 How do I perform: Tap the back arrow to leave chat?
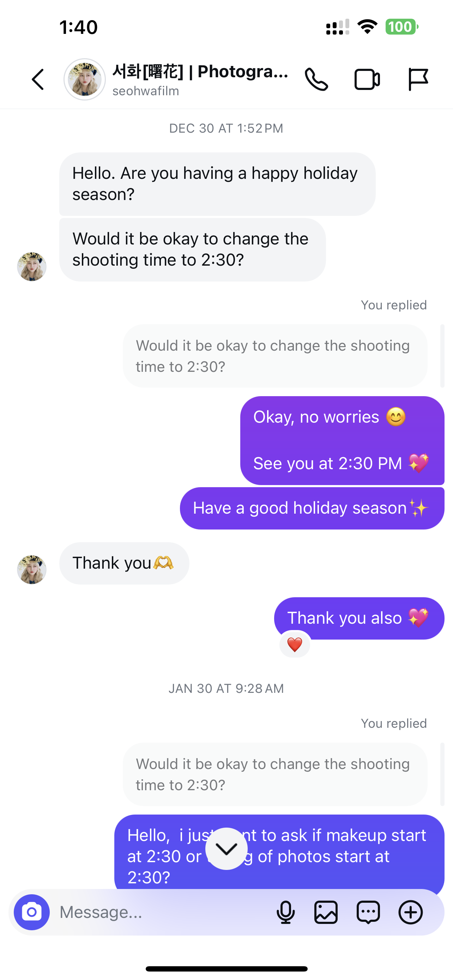(38, 79)
